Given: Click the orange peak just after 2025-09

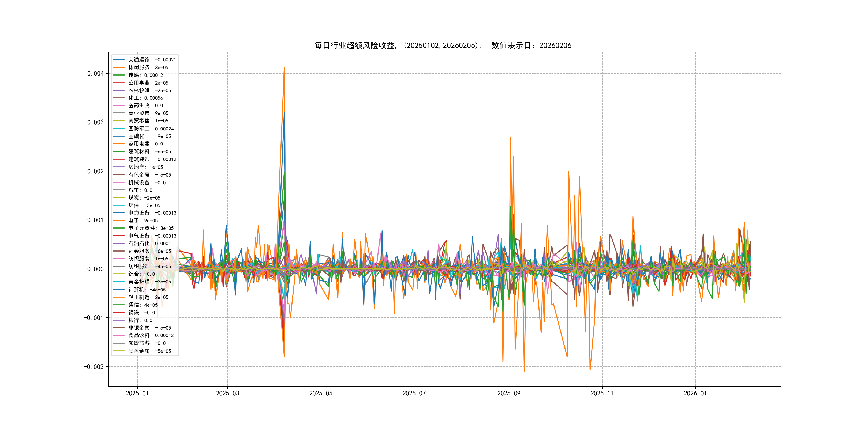Looking at the screenshot, I should coord(511,137).
